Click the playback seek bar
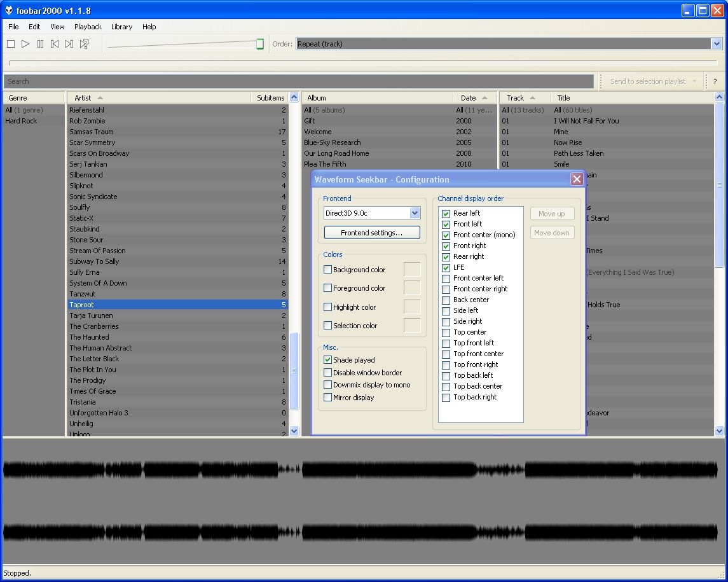 coord(363,63)
